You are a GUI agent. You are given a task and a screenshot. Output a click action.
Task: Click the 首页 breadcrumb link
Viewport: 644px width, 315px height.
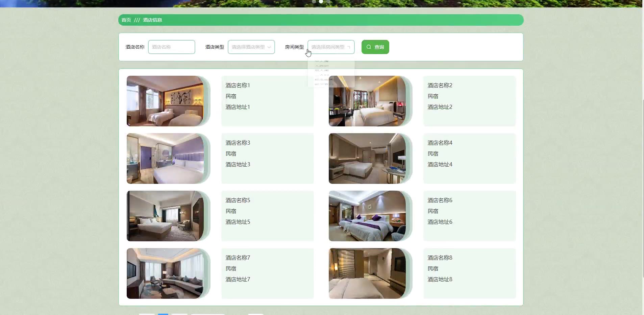(x=126, y=20)
